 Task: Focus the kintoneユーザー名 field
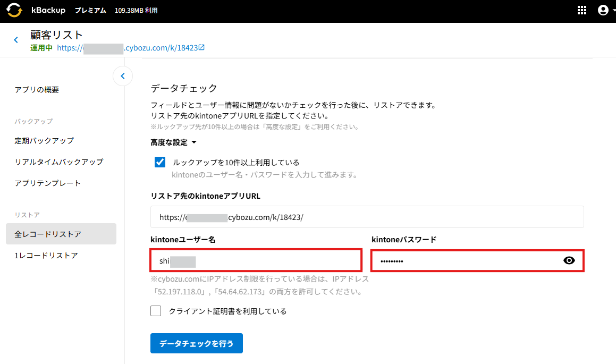[256, 260]
